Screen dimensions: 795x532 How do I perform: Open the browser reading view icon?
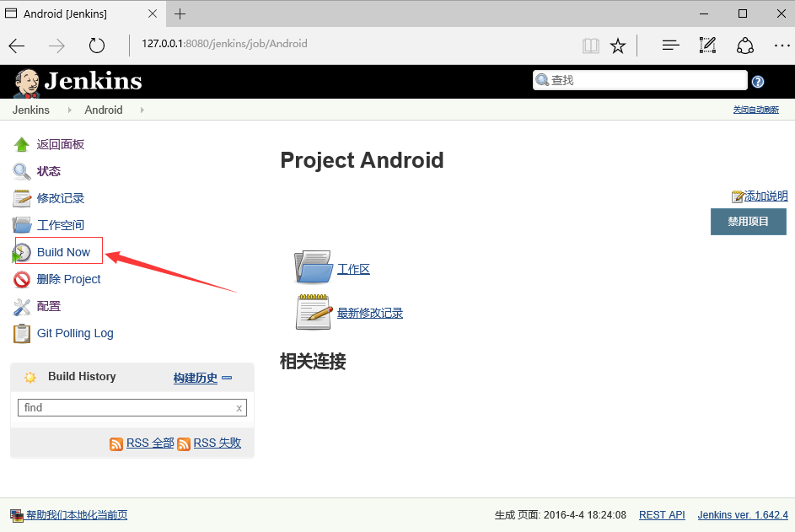coord(591,46)
